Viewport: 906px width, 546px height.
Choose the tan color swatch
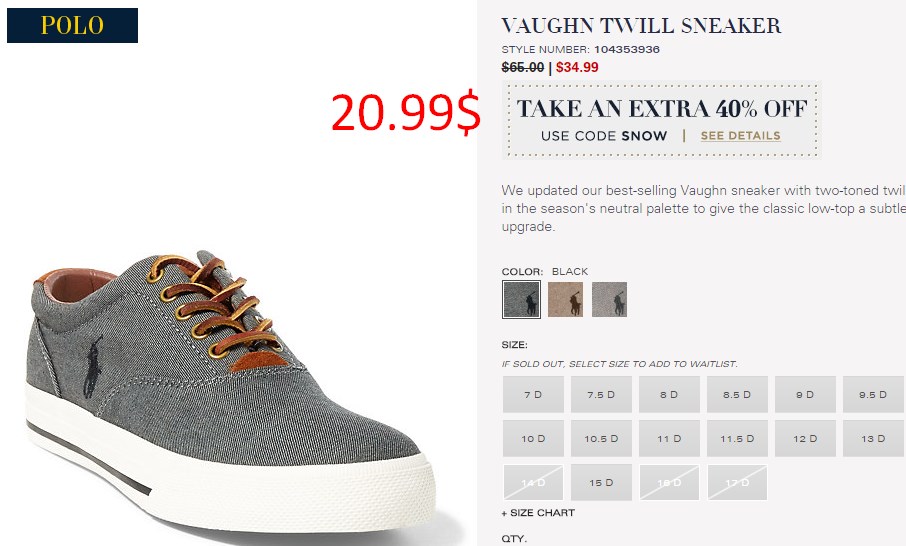565,299
